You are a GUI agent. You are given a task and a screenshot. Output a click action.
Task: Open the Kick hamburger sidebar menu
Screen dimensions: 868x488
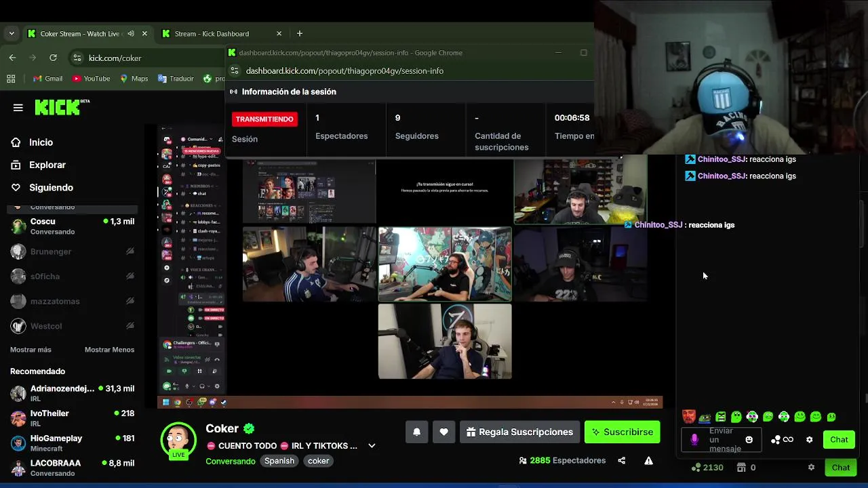click(18, 108)
